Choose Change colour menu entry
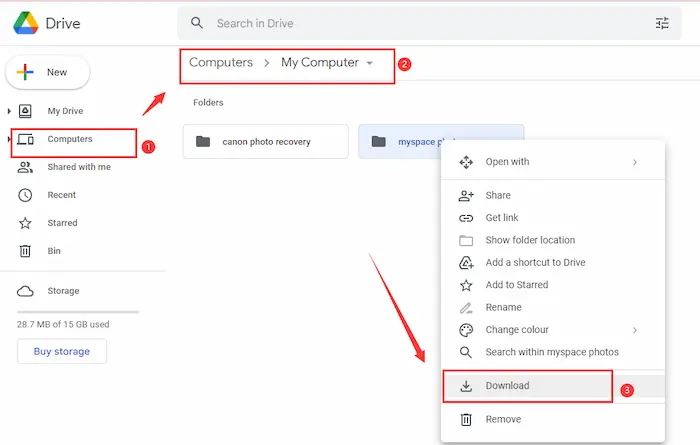This screenshot has width=700, height=445. pyautogui.click(x=553, y=330)
